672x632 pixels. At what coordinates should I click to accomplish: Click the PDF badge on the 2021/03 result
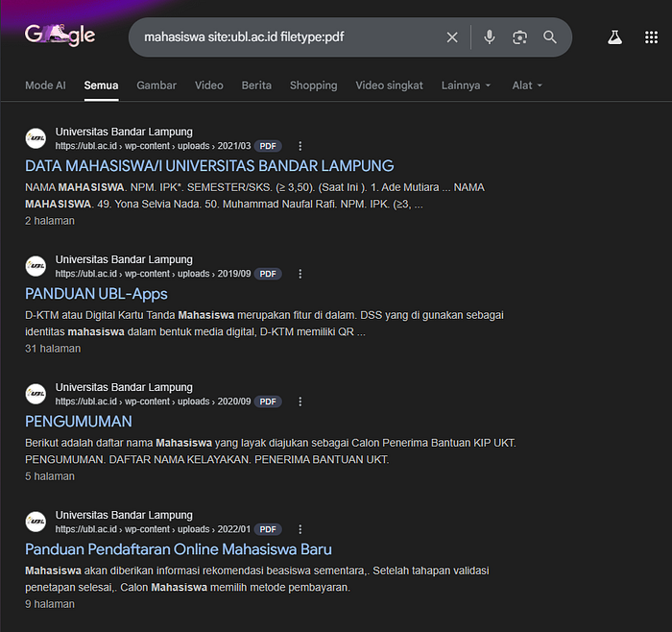pyautogui.click(x=268, y=146)
